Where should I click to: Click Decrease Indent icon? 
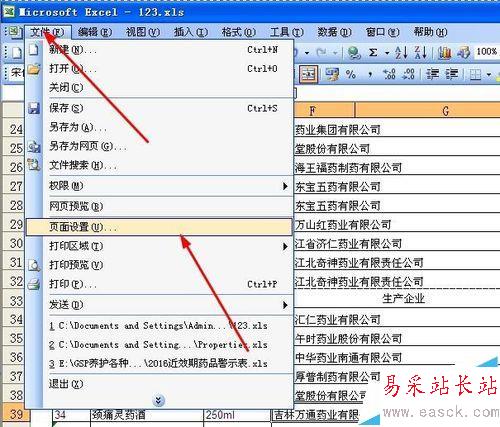click(x=433, y=74)
